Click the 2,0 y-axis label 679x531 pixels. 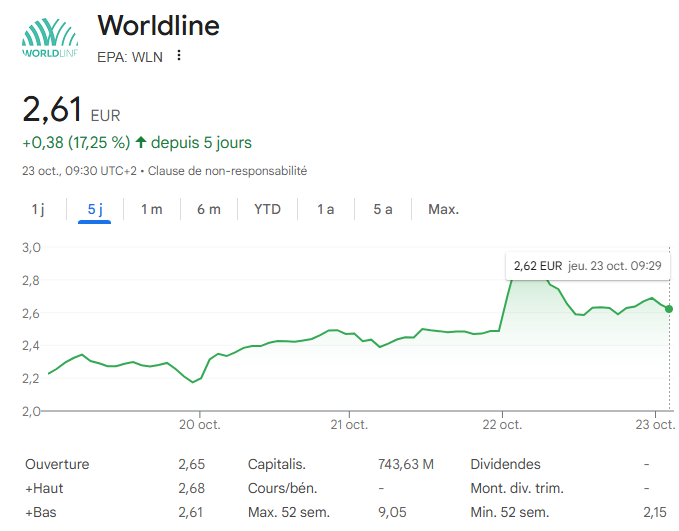click(31, 411)
